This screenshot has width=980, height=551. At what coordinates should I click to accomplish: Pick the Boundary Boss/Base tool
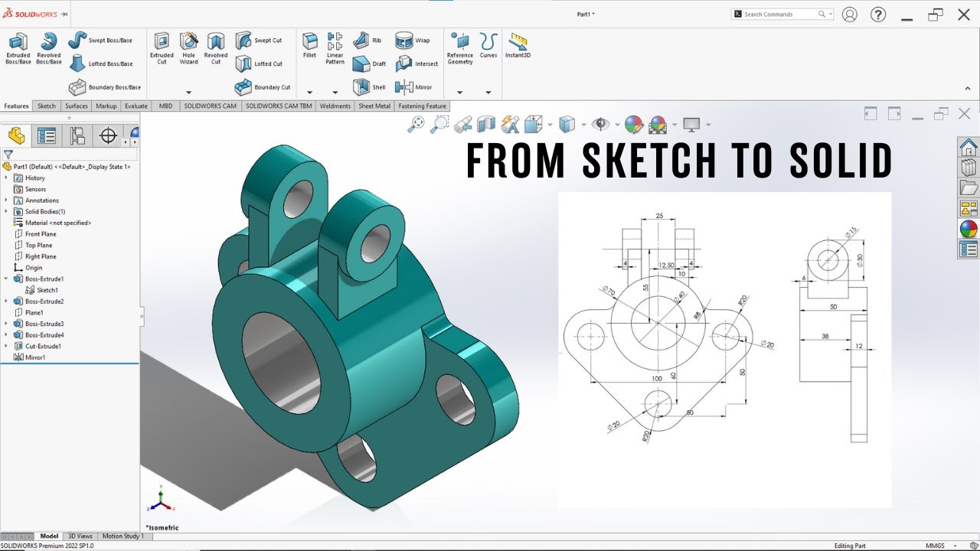[105, 87]
